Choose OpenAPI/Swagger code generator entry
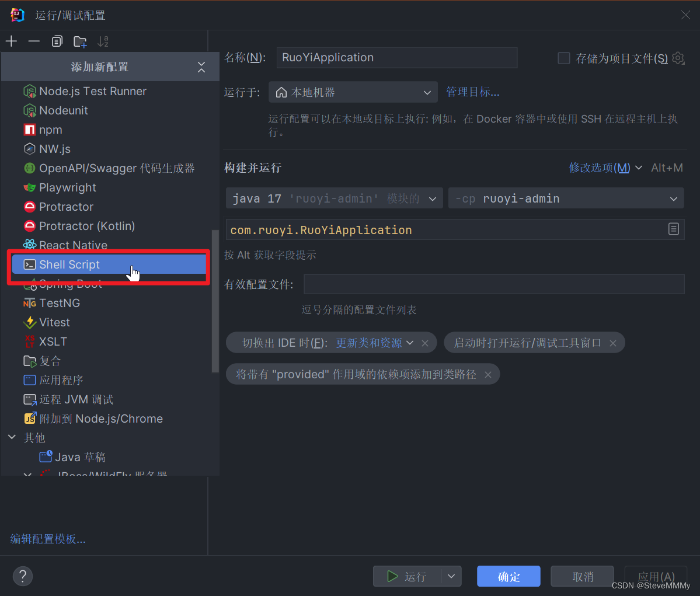This screenshot has height=596, width=700. coord(110,168)
